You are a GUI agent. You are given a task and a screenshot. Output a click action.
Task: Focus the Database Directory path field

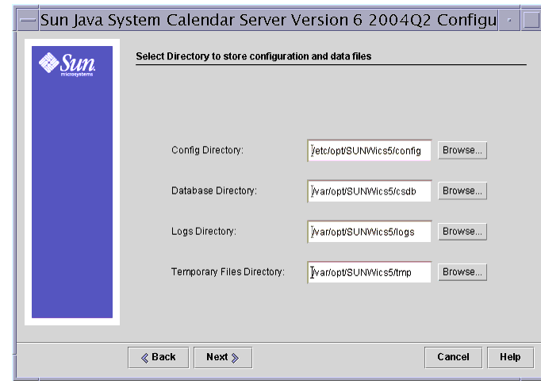pyautogui.click(x=369, y=191)
